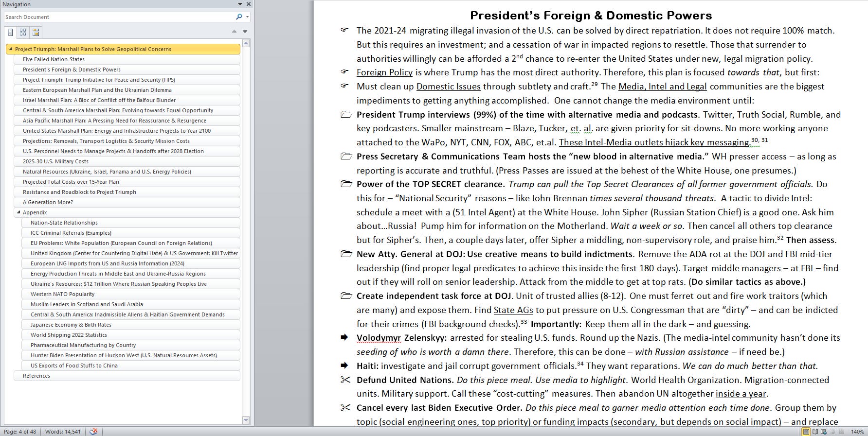The image size is (868, 436).
Task: Select Muslim Leaders in Scotland subheading
Action: (x=131, y=304)
